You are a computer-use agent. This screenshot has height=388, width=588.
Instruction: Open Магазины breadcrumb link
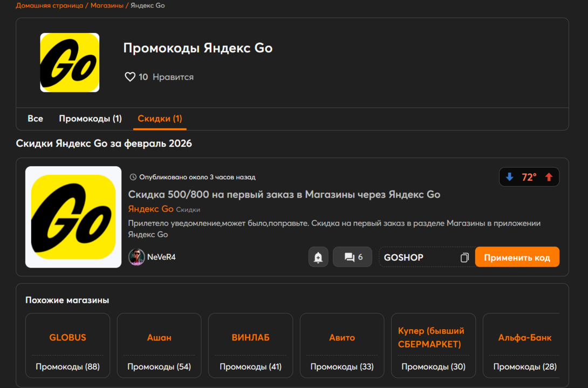[x=107, y=5]
